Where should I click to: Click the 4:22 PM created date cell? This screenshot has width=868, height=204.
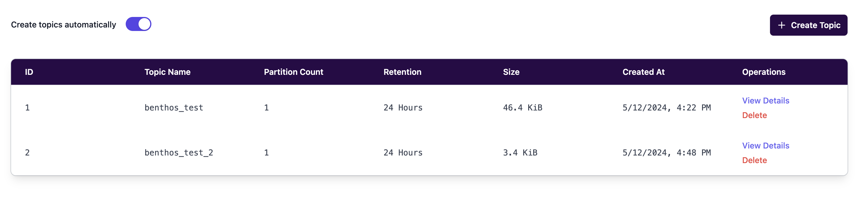tap(666, 108)
